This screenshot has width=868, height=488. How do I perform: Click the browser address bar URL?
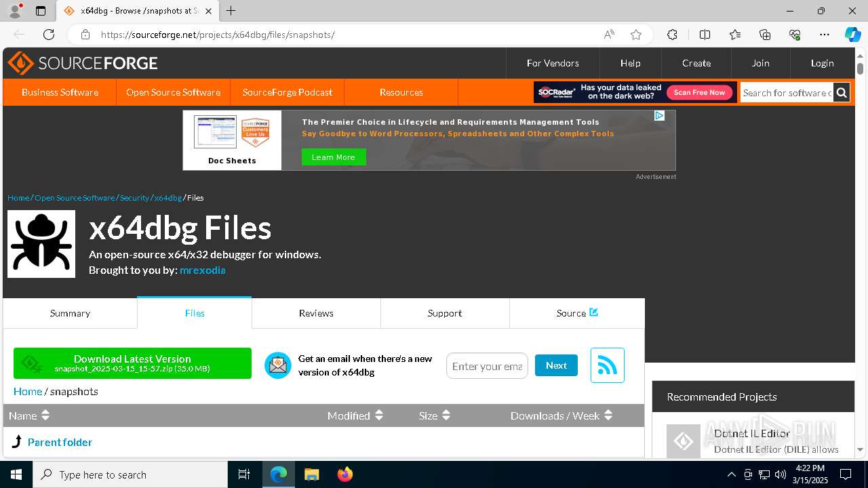coord(218,35)
